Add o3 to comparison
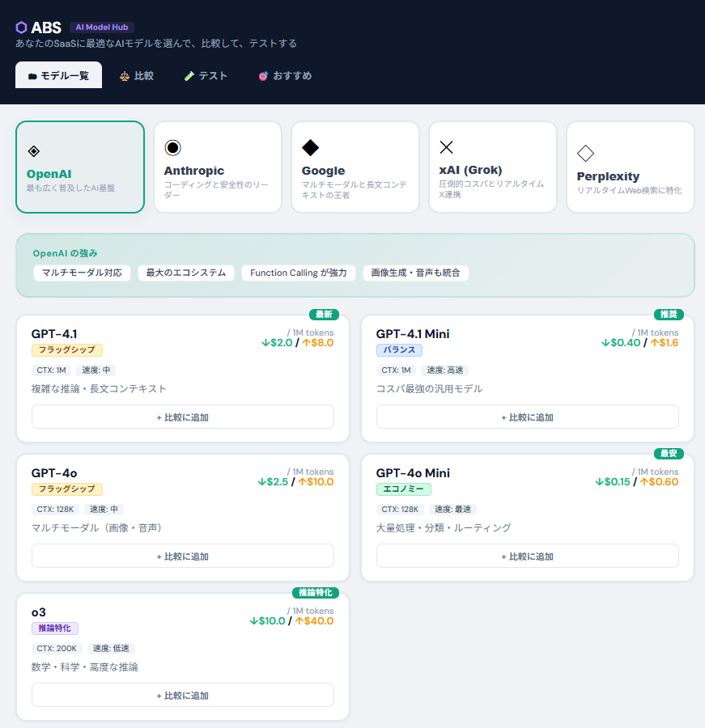 click(183, 696)
